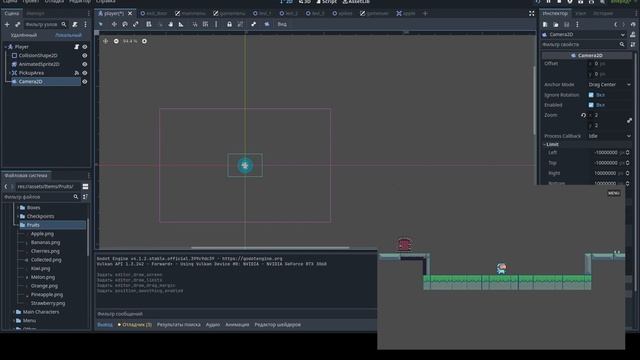Toggle grid snap in toolbar
The height and width of the screenshot is (360, 640).
[205, 24]
